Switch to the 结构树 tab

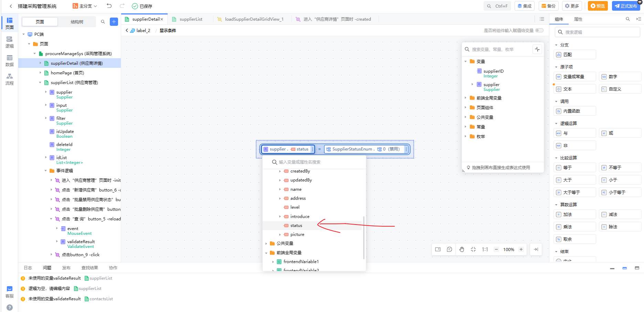pos(77,22)
